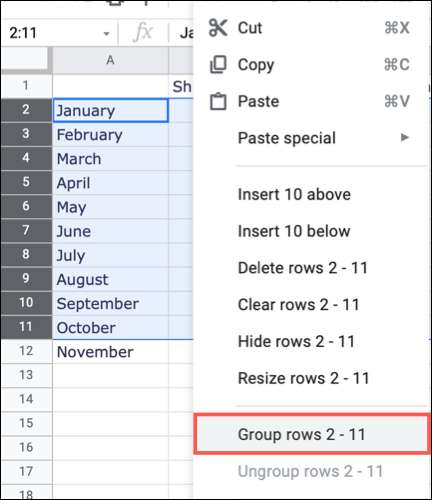Select row 1 header

click(26, 86)
